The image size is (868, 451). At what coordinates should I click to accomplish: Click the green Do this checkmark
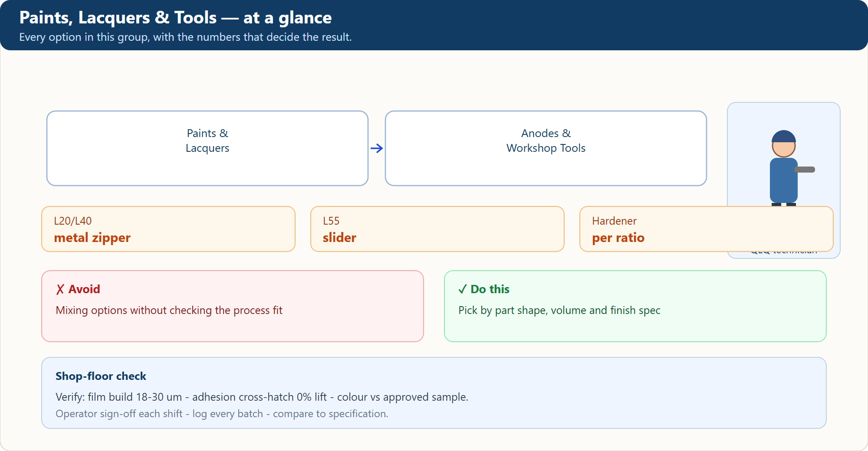[x=462, y=289]
